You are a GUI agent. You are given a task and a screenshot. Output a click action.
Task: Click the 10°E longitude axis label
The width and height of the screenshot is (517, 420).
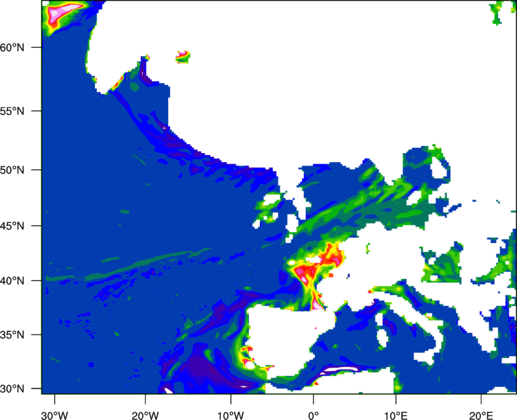tap(396, 415)
